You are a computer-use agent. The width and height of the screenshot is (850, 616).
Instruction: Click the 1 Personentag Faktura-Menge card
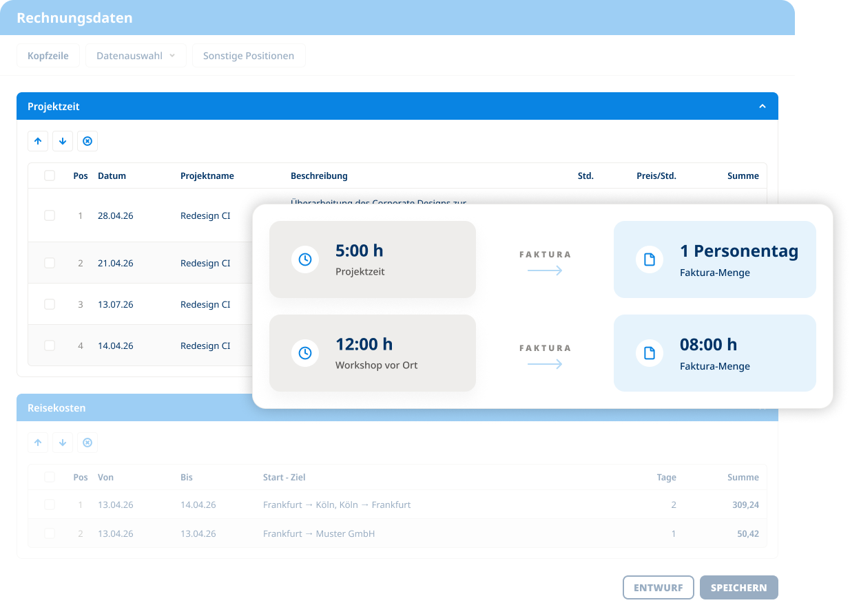point(715,259)
